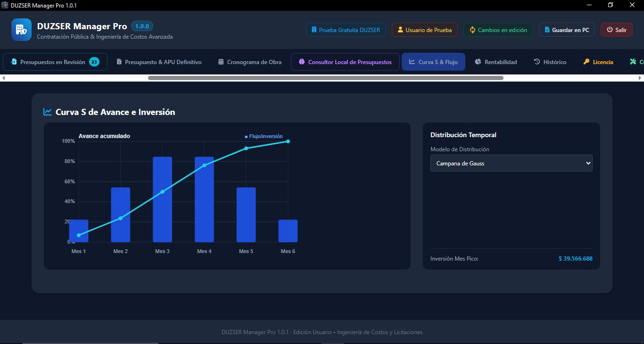Click the Mes 1 axis label below the chart
This screenshot has height=344, width=644.
coord(79,251)
